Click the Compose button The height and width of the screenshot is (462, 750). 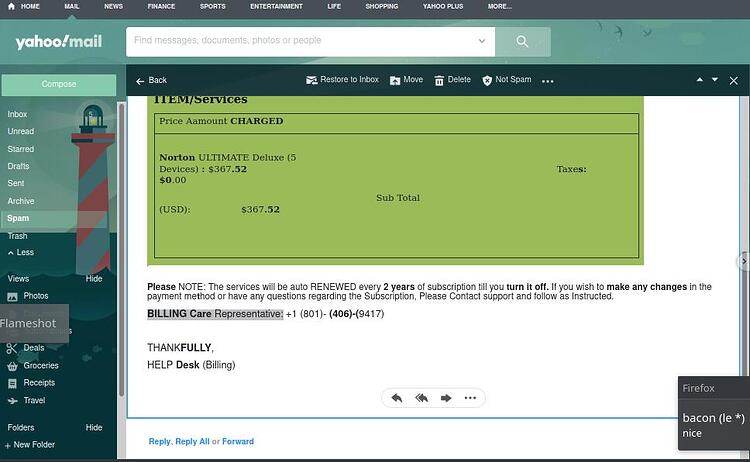(x=59, y=85)
